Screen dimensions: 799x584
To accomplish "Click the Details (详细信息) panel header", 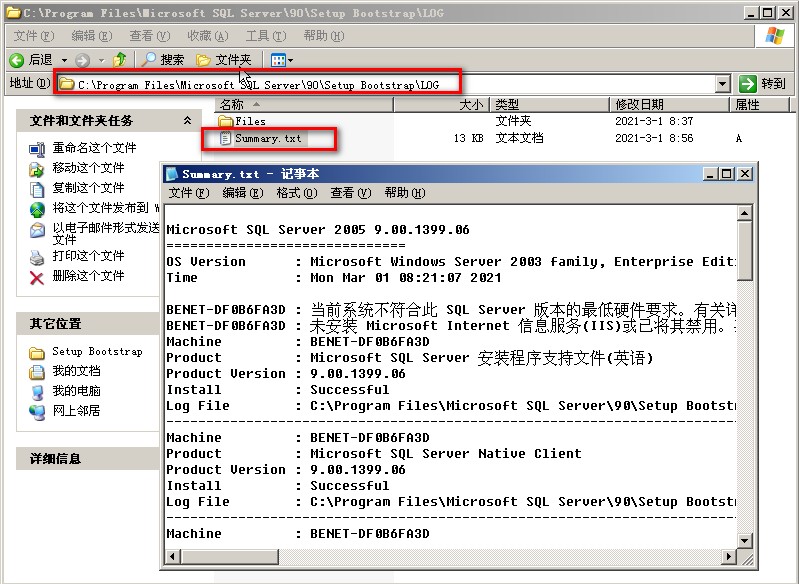I will [x=88, y=459].
